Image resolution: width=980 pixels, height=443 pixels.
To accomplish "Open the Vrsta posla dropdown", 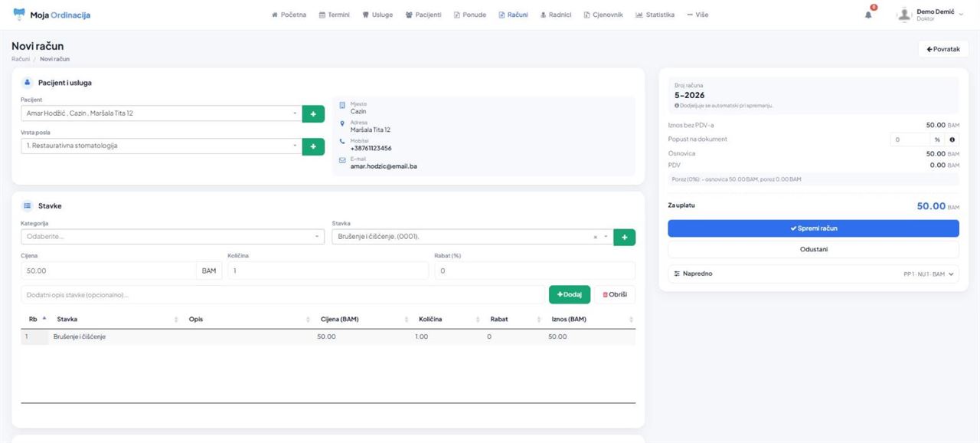I will 161,146.
